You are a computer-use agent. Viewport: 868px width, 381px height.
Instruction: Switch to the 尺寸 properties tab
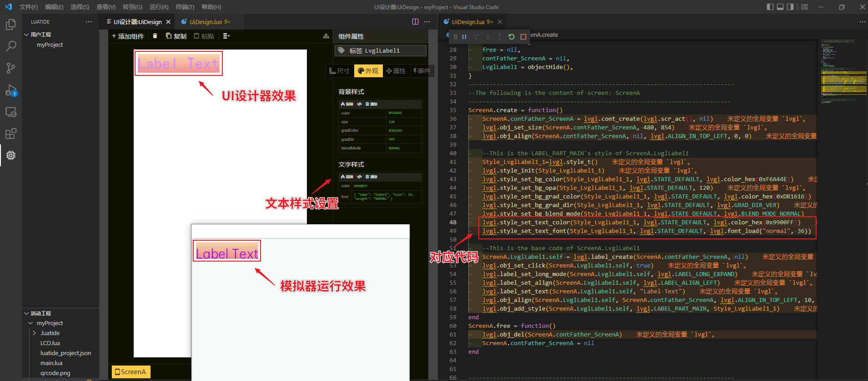tap(340, 71)
